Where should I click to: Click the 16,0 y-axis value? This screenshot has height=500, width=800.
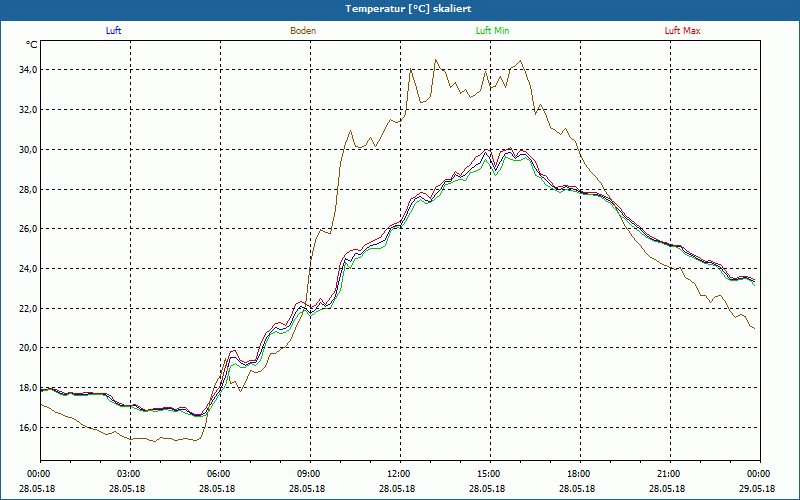(x=28, y=428)
